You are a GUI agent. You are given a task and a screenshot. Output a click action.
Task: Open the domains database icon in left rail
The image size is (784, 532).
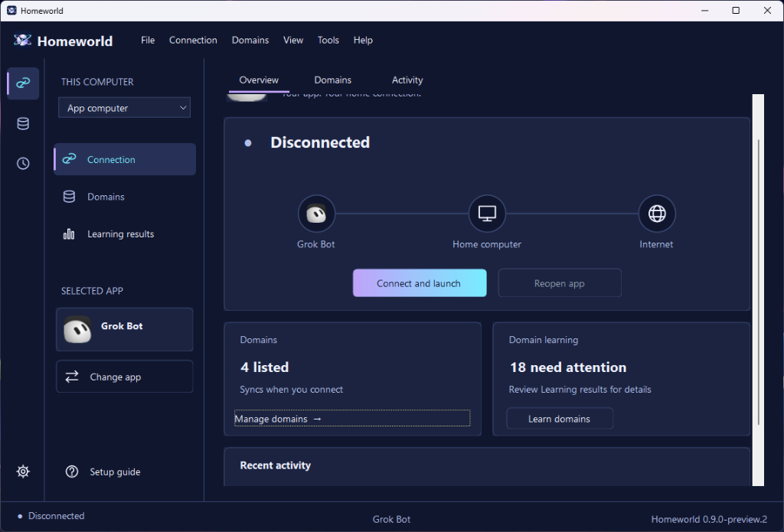(x=23, y=123)
